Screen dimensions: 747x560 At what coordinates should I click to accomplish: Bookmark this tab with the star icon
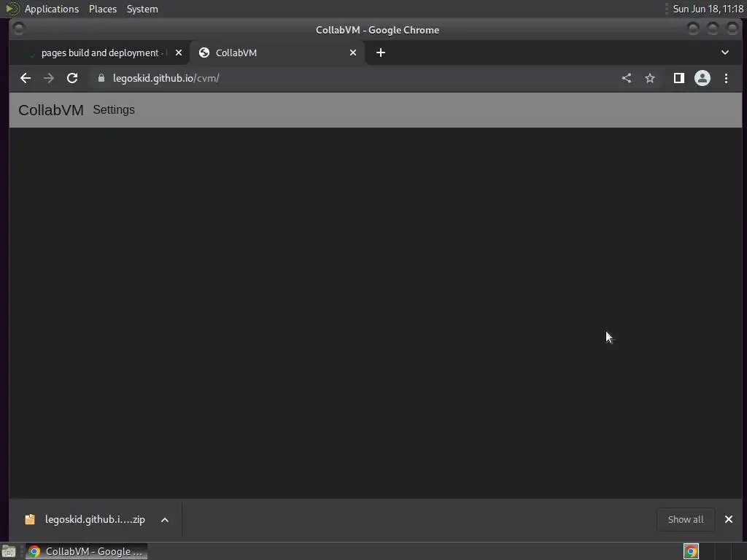tap(650, 78)
